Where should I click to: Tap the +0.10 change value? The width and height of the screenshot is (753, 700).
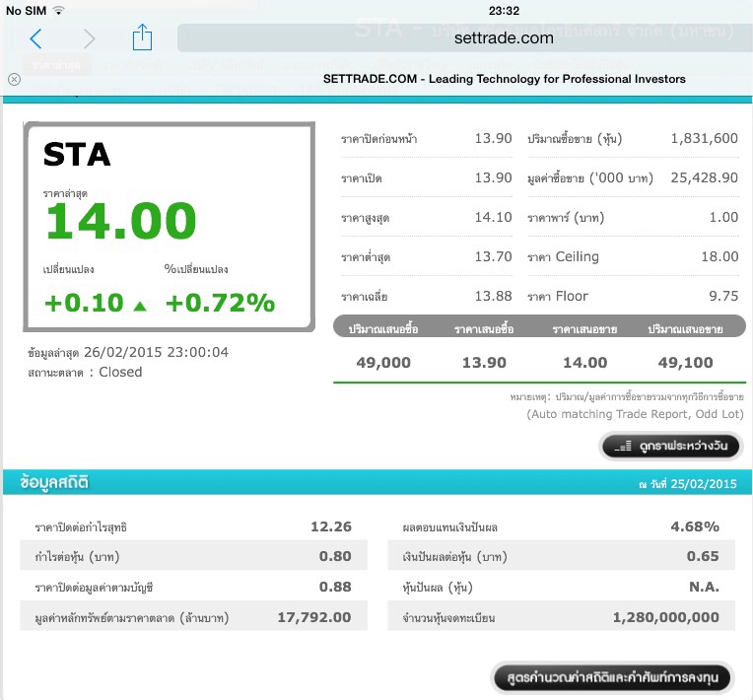[84, 303]
